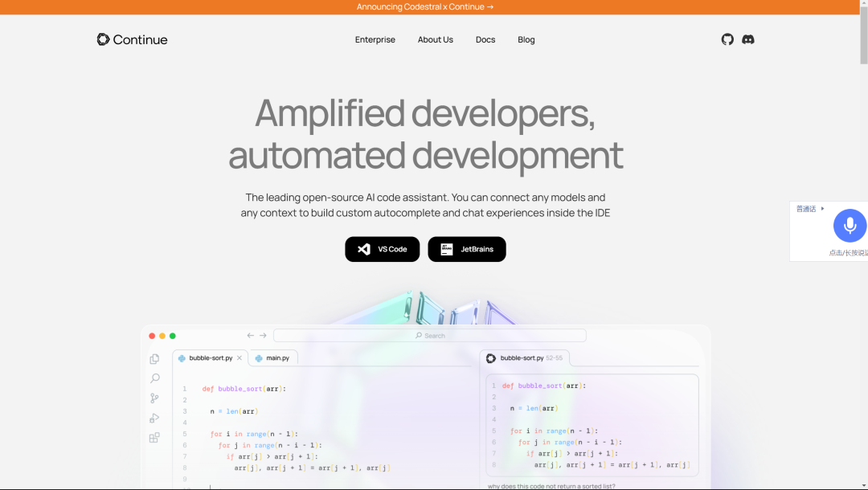This screenshot has width=868, height=490.
Task: Open the Blog link in the navigation
Action: (x=526, y=39)
